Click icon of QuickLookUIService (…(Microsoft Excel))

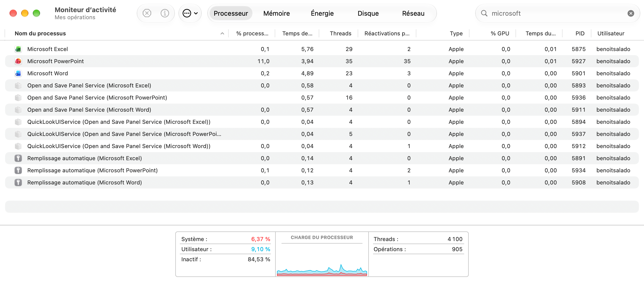pos(18,122)
